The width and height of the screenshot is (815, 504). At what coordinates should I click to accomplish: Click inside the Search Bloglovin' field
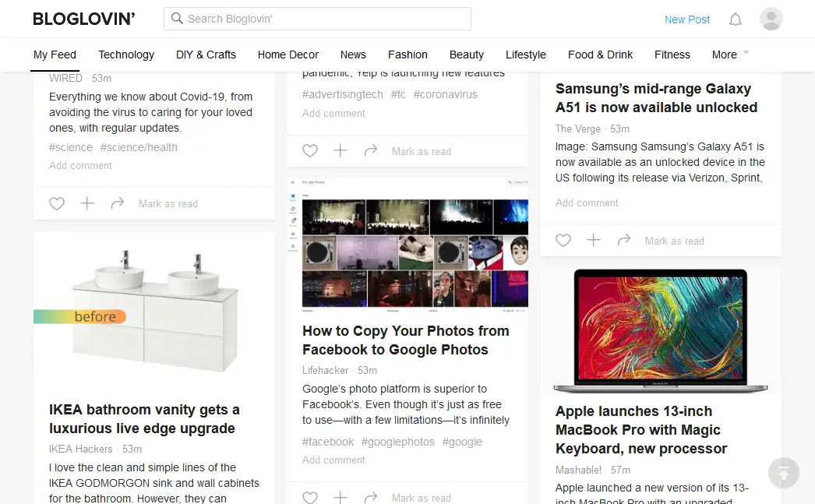[x=318, y=19]
